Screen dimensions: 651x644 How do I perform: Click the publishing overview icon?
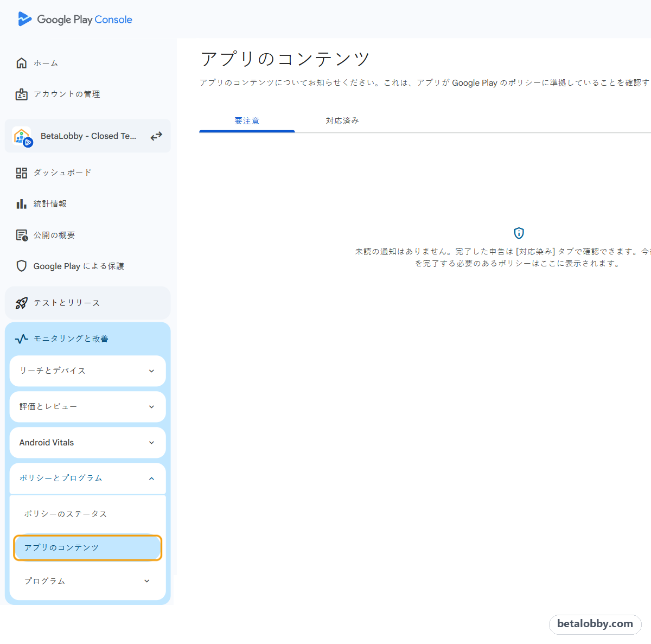coord(22,235)
